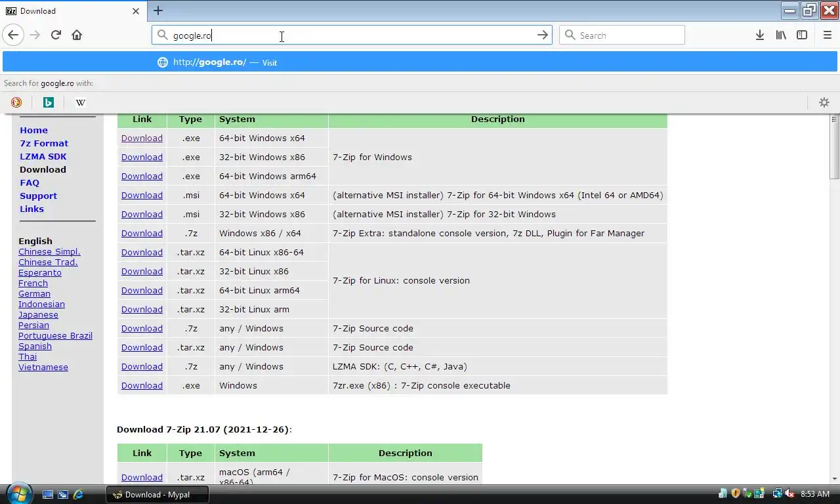
Task: Switch language to Japanese
Action: click(38, 314)
